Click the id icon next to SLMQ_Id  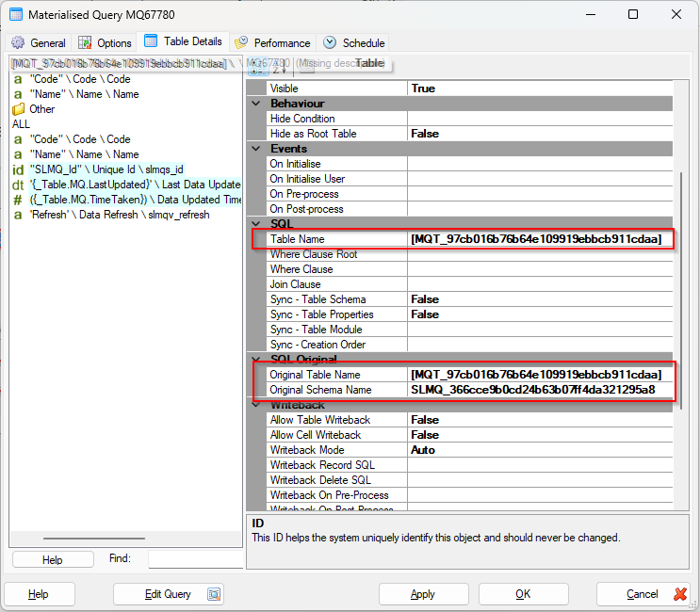click(18, 170)
